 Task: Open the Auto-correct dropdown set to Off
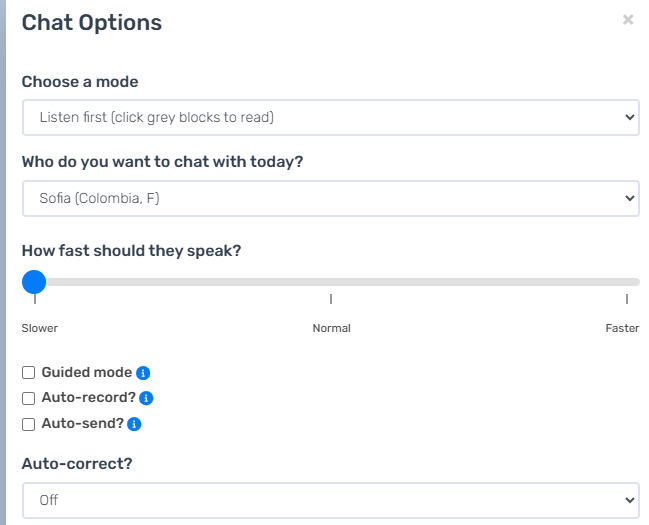pos(330,500)
